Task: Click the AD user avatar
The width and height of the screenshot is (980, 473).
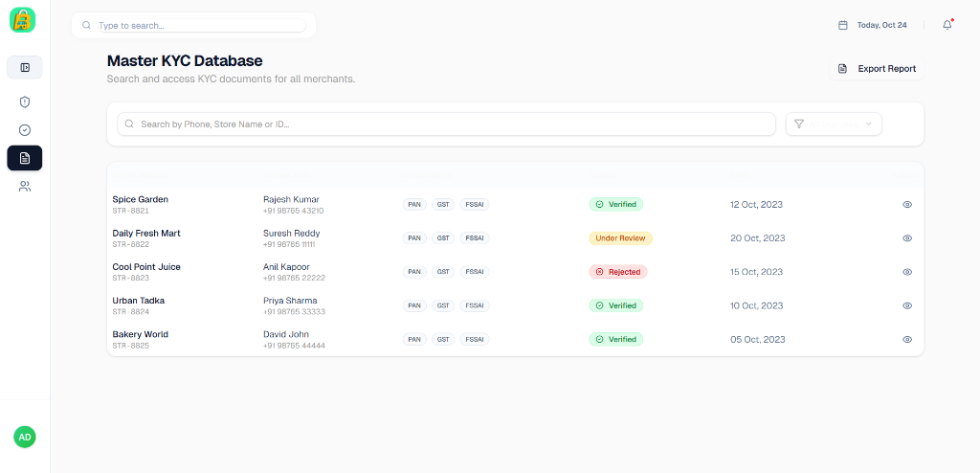Action: click(25, 437)
